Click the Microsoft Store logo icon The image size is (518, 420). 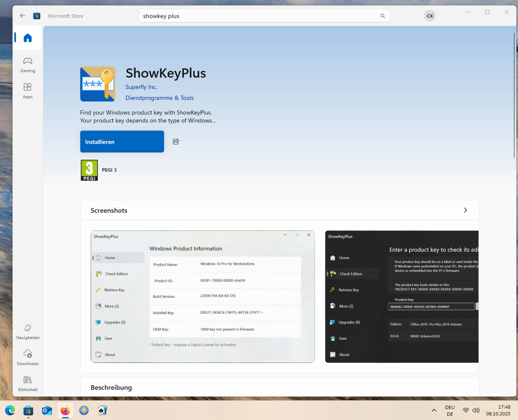tap(37, 16)
